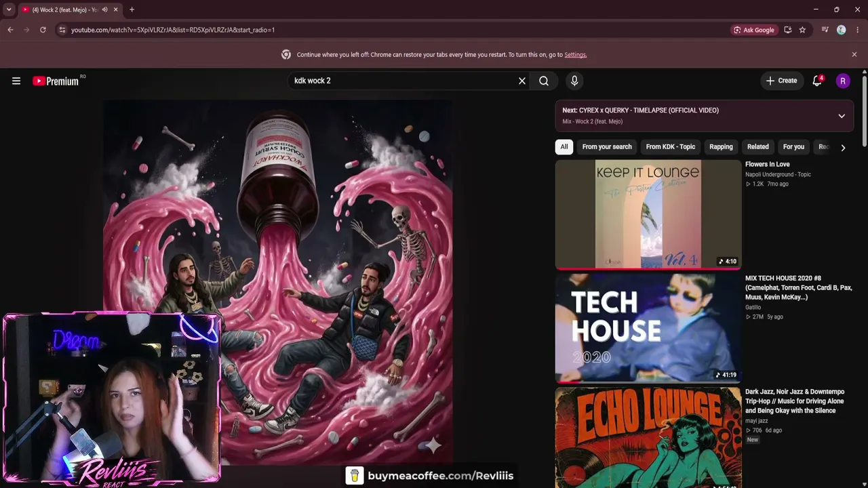Clear the search query with the X
868x488 pixels.
tap(522, 81)
